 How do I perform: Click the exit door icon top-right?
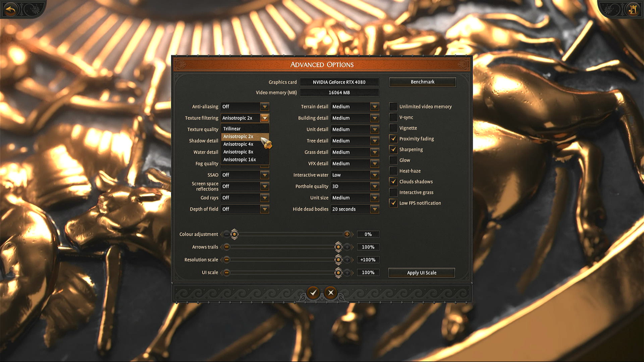tap(633, 8)
